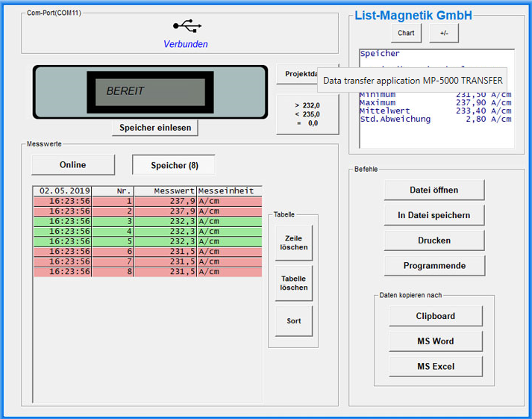Screen dimensions: 532x419
Task: Click the Messwert column header
Action: pyautogui.click(x=165, y=190)
